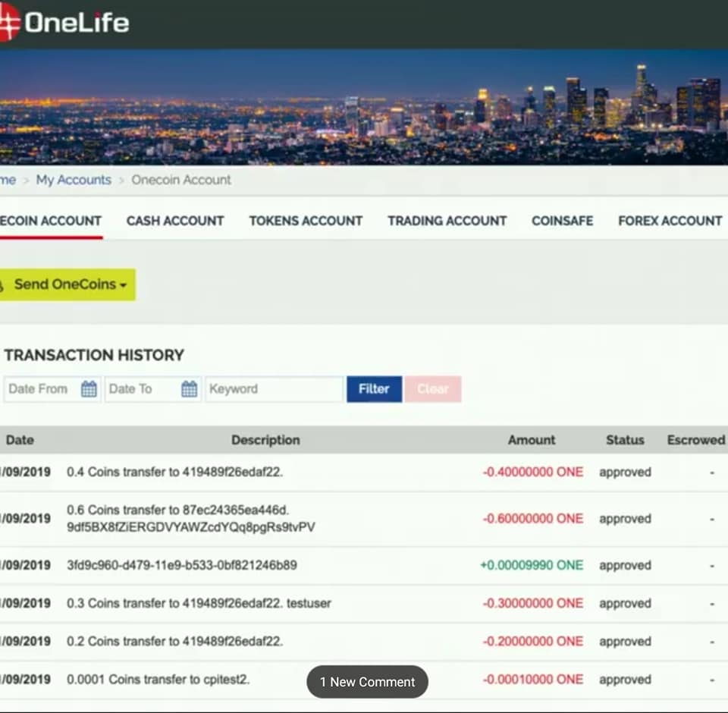728x713 pixels.
Task: Select the 0.0001 Coins transfer to cpitest2
Action: coord(158,680)
